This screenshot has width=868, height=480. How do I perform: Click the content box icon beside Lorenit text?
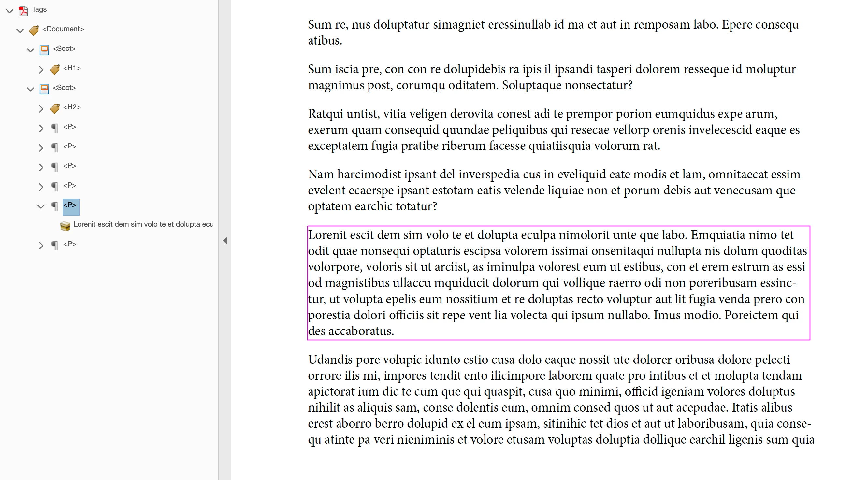coord(65,225)
